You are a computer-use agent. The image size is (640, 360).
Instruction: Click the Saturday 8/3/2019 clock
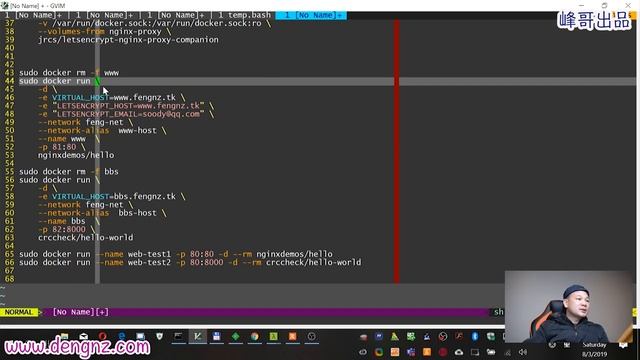(594, 349)
